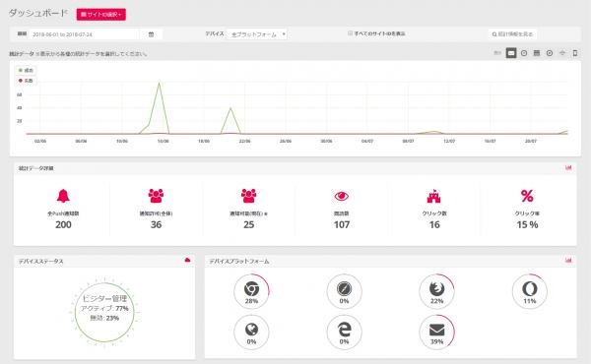Open the device platform dropdown
This screenshot has width=591, height=364.
pyautogui.click(x=257, y=34)
